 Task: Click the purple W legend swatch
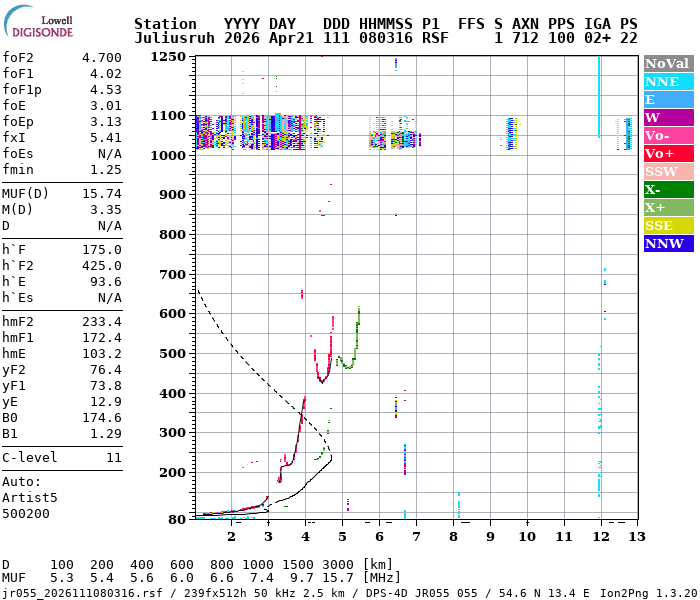(x=668, y=117)
